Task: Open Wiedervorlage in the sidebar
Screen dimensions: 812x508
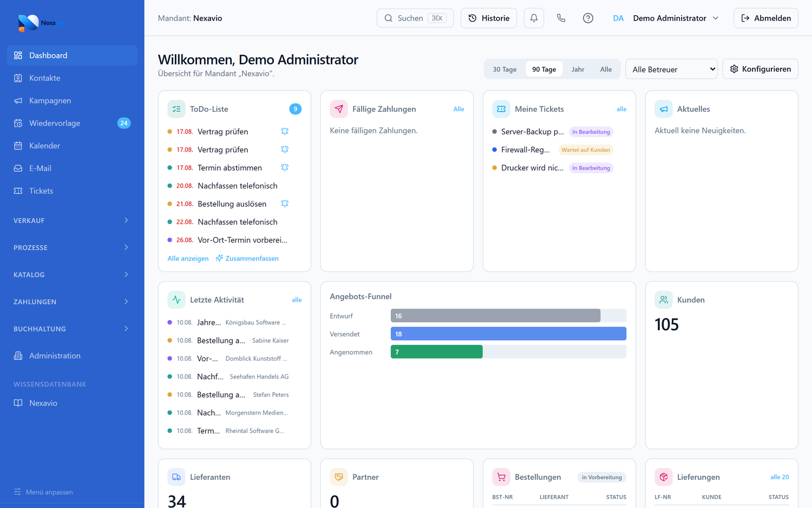Action: click(x=72, y=123)
